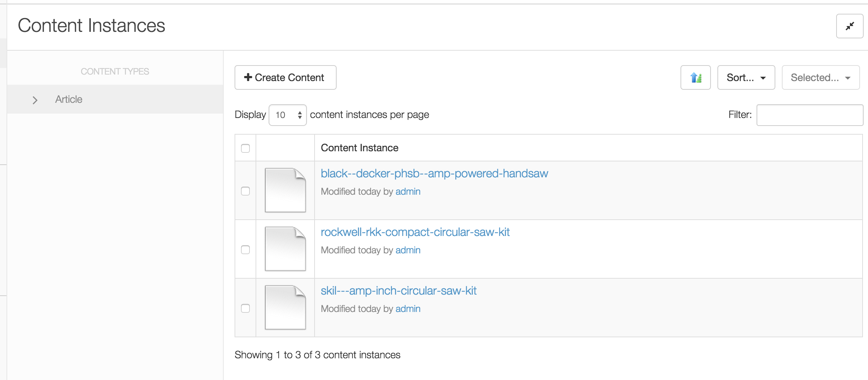Check the black--decker handsaw row checkbox

coord(245,191)
